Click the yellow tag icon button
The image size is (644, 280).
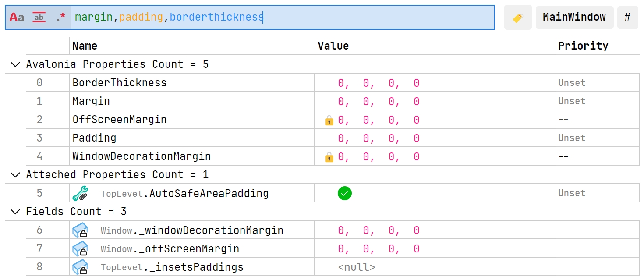[x=518, y=18]
